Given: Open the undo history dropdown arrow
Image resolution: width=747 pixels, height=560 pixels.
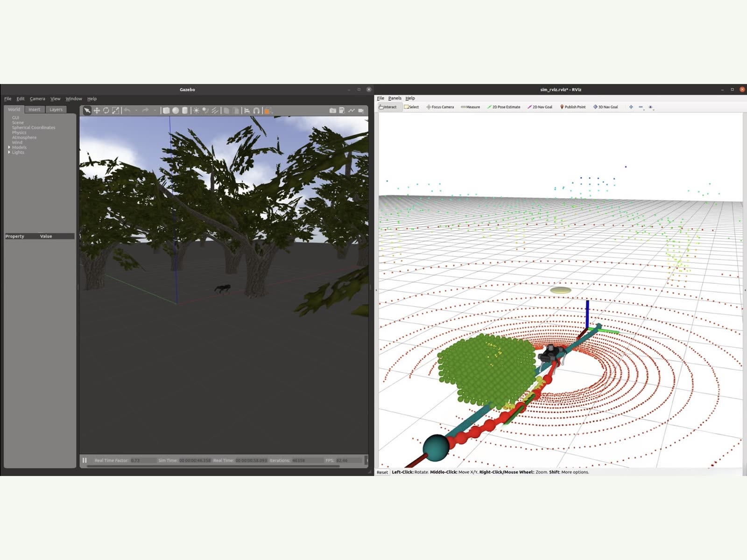Looking at the screenshot, I should tap(136, 111).
